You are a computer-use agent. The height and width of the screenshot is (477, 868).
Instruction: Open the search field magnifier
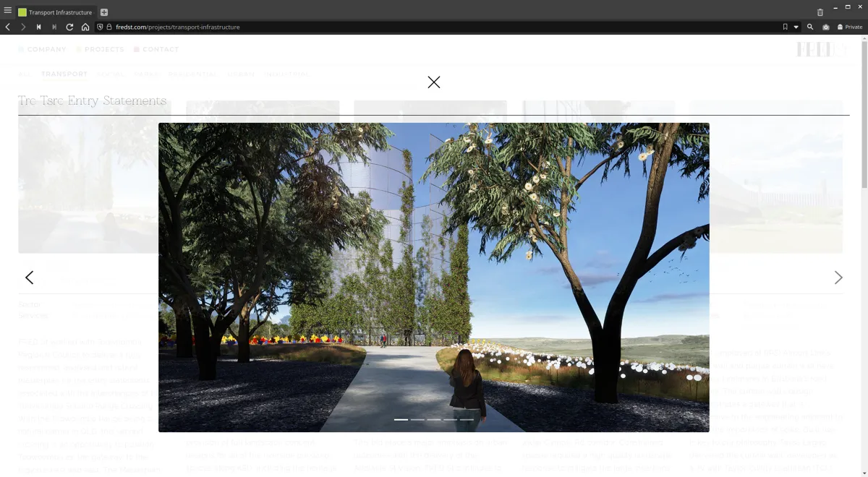[x=810, y=27]
